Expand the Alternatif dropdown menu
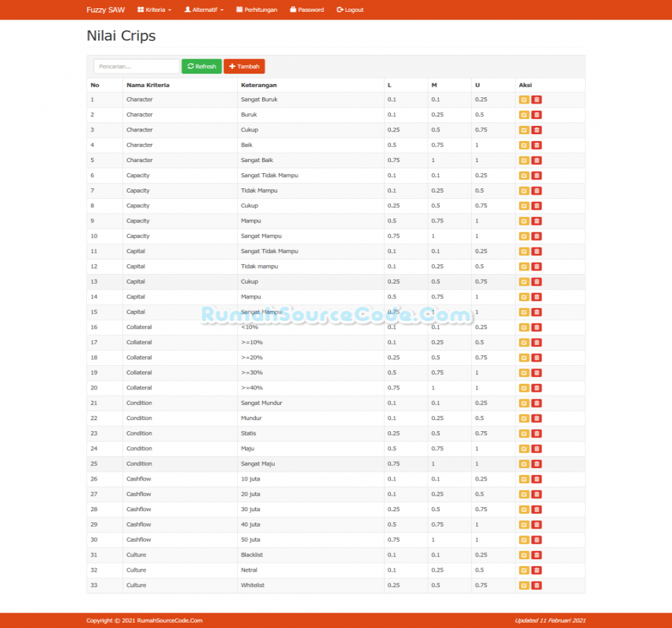 pyautogui.click(x=204, y=10)
